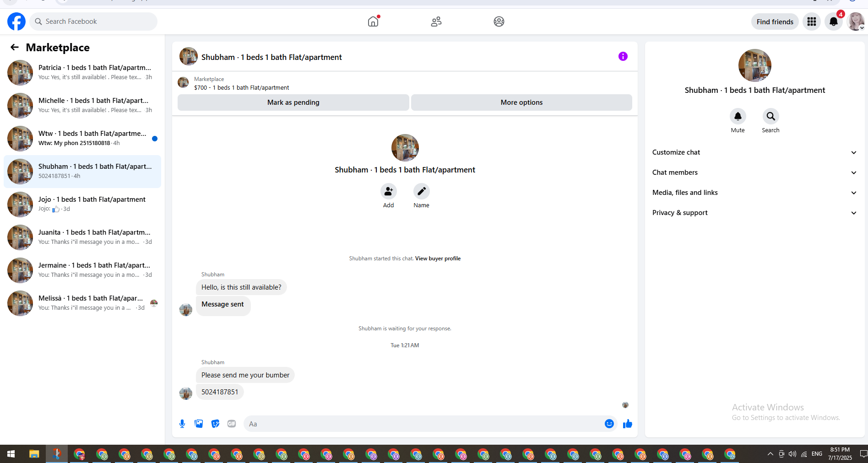Open the Windows action center notifications
This screenshot has width=868, height=463.
[863, 454]
